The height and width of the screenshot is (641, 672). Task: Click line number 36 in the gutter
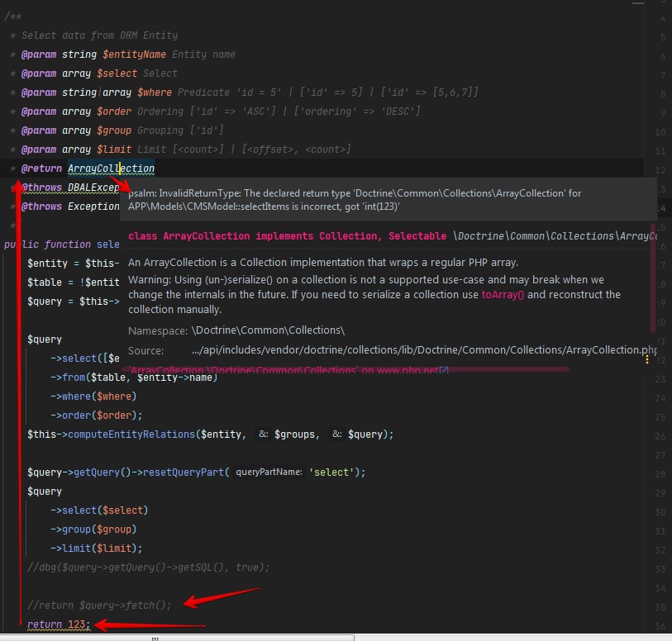click(x=659, y=626)
